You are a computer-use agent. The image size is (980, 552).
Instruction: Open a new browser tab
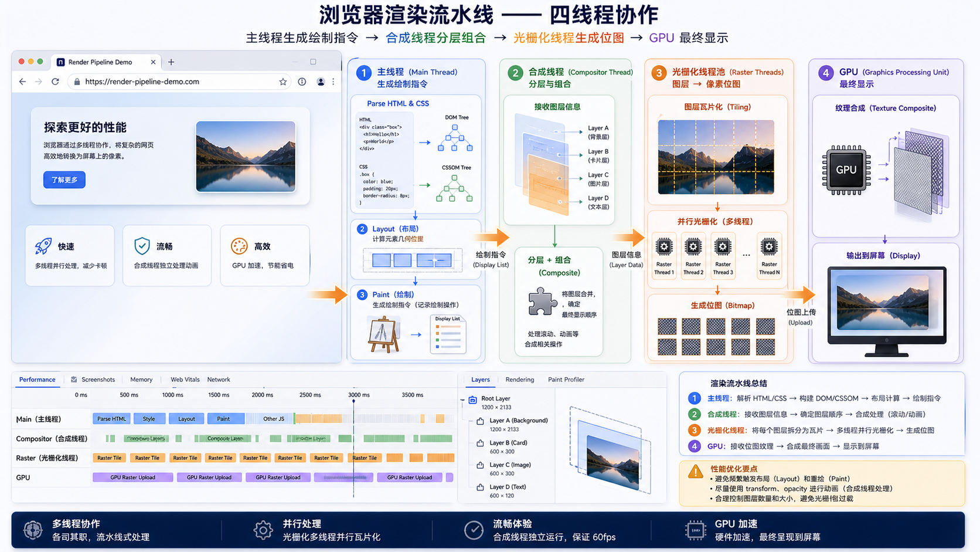pos(171,62)
